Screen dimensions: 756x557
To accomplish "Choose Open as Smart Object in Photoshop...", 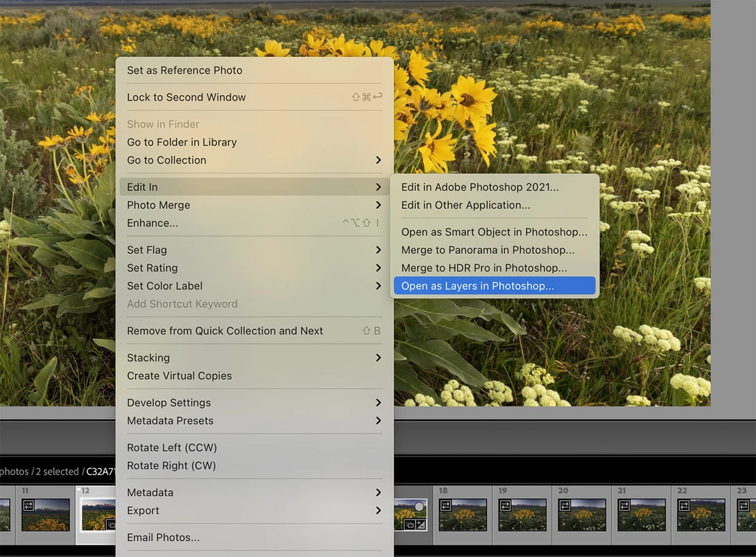I will [x=495, y=232].
